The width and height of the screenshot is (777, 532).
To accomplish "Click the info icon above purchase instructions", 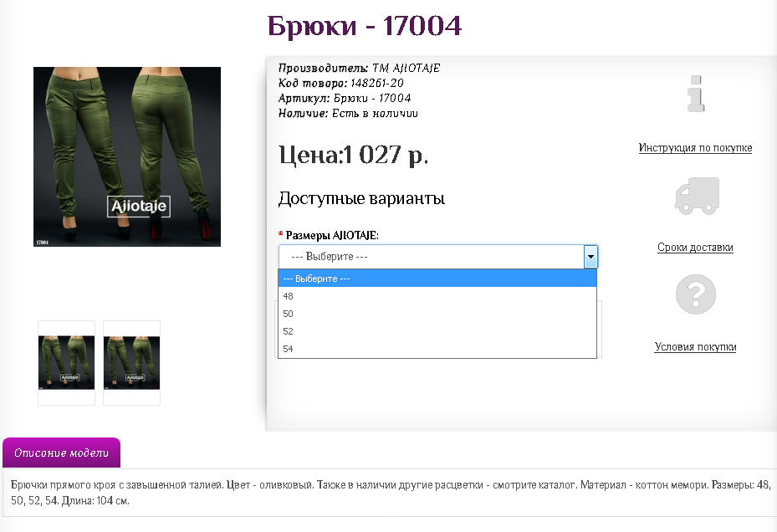I will click(x=696, y=93).
